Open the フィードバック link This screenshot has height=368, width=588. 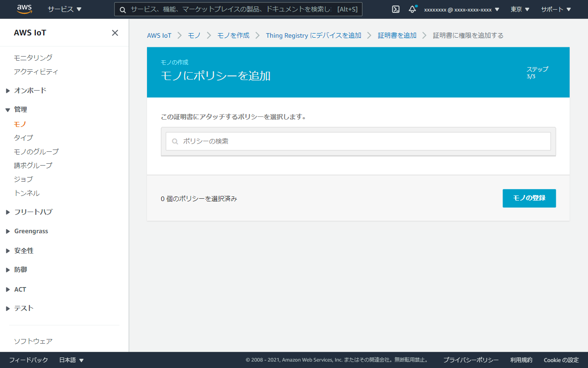pos(27,360)
